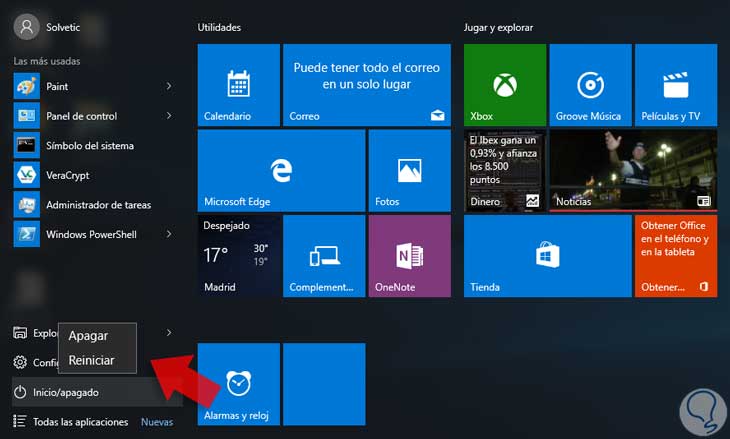
Task: Click the Configuración gear icon
Action: click(20, 362)
